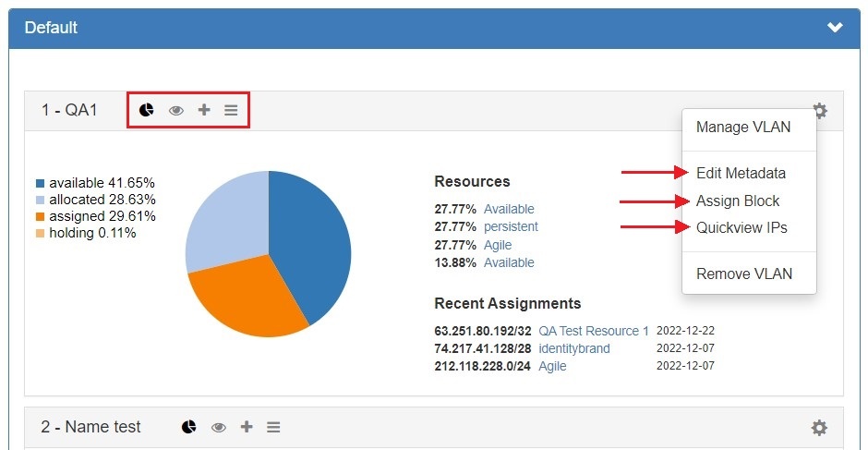
Task: Click plus icon in Name test header
Action: (247, 427)
